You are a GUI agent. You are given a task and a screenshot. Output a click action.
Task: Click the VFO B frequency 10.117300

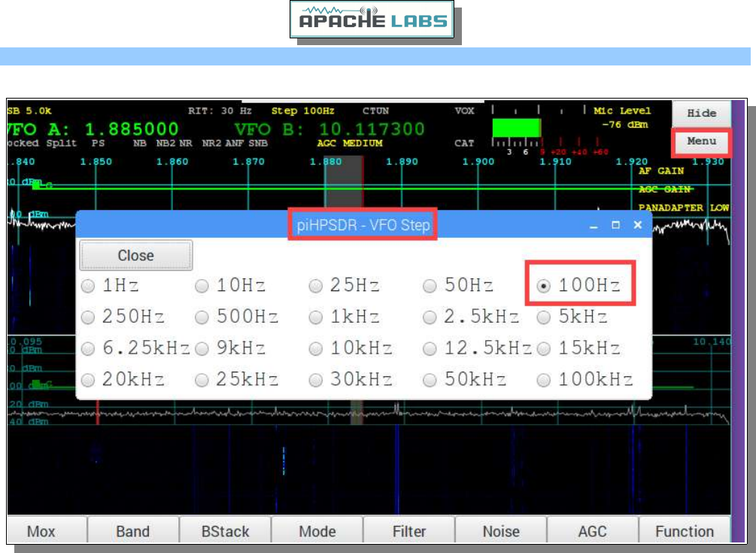(372, 129)
